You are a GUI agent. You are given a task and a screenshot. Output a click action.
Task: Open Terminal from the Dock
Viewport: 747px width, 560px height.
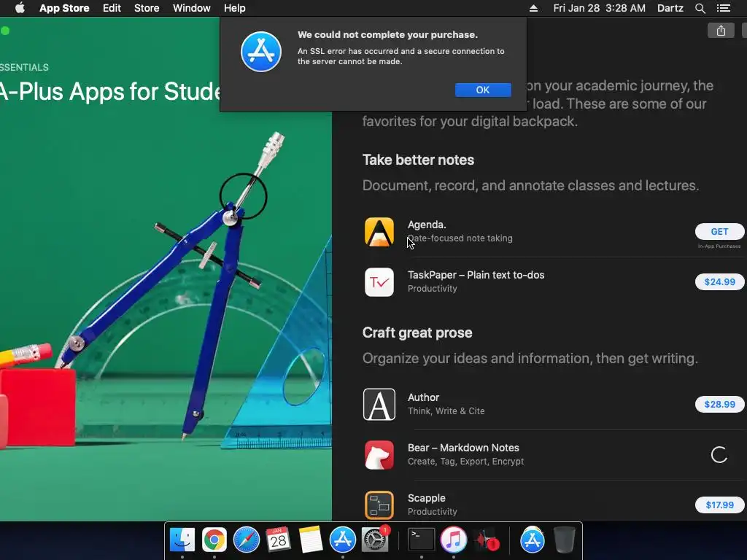point(422,540)
